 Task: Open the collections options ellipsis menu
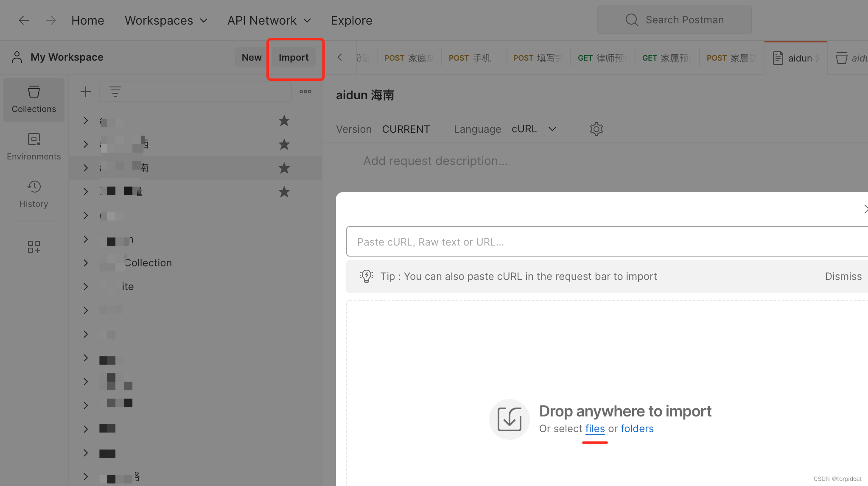coord(305,92)
